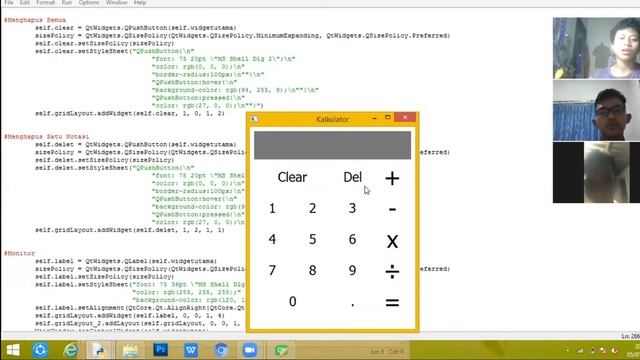
Task: Click line 'self.delet.setSizePolicy(sizePolicy)'
Action: pos(104,160)
